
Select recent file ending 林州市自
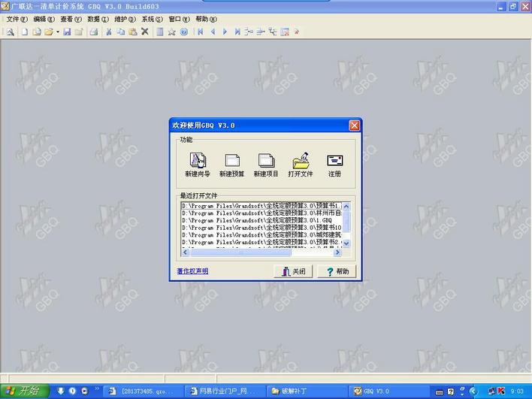tap(262, 213)
